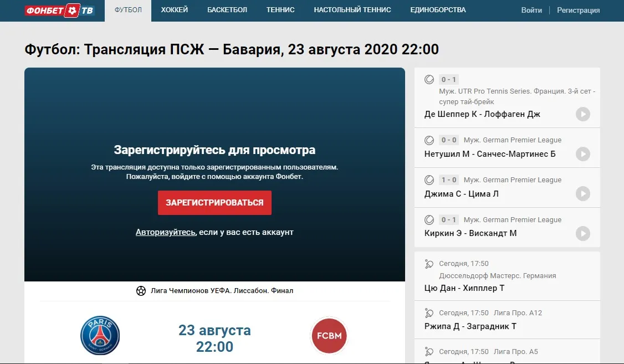Click the red Зарегистрироваться button
This screenshot has height=364, width=624.
pyautogui.click(x=214, y=202)
